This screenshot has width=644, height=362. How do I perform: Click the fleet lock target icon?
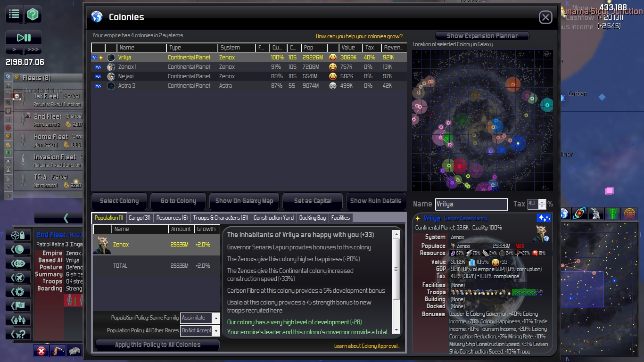point(18,235)
